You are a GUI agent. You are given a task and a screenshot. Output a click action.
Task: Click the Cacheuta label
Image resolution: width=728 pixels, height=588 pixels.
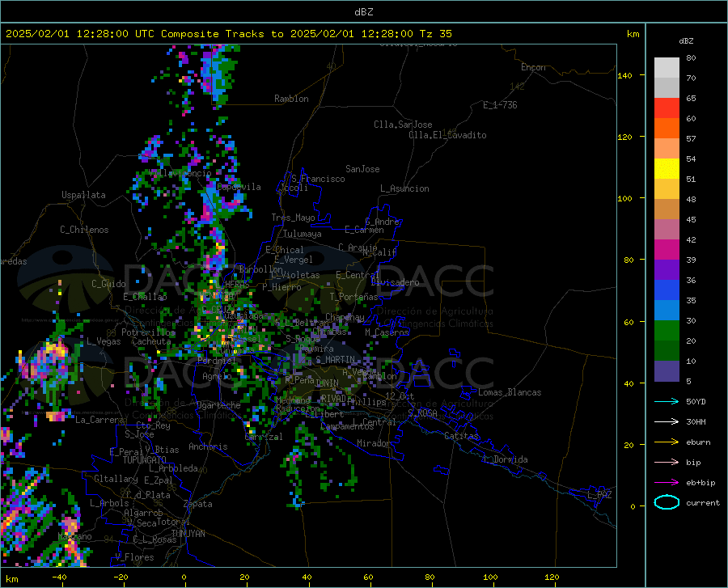pos(151,341)
